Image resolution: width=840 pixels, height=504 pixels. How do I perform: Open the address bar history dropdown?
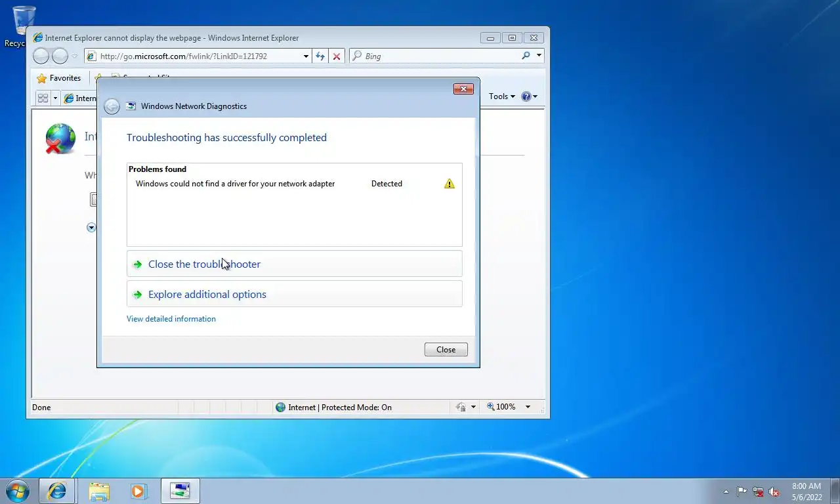[306, 56]
